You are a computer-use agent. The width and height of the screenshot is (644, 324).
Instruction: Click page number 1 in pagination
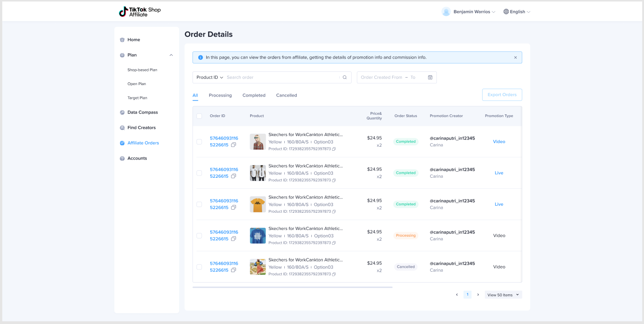[467, 295]
